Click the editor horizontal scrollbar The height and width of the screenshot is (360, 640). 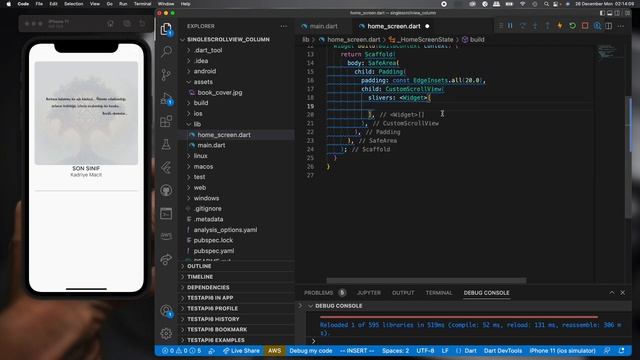click(426, 281)
